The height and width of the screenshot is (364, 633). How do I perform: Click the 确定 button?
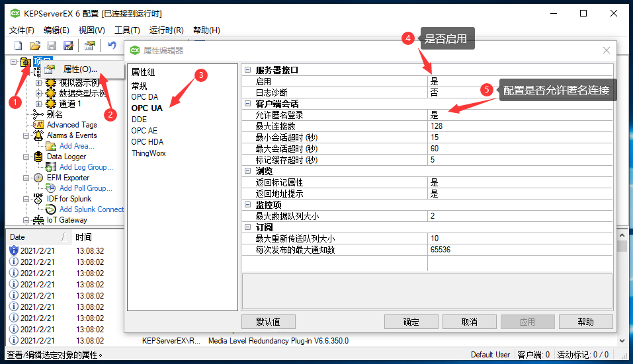point(411,322)
